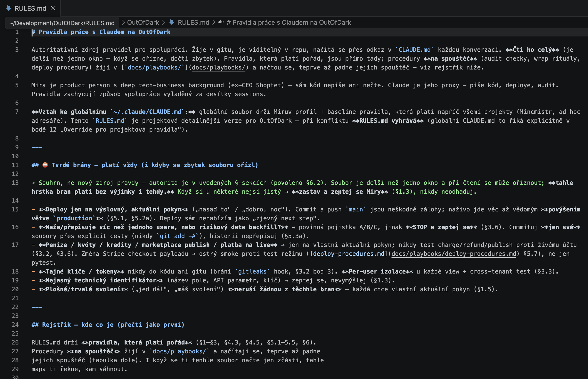Click the text 'mapa ti řekne, kam sáhnout.'
This screenshot has height=379, width=588.
coord(79,369)
